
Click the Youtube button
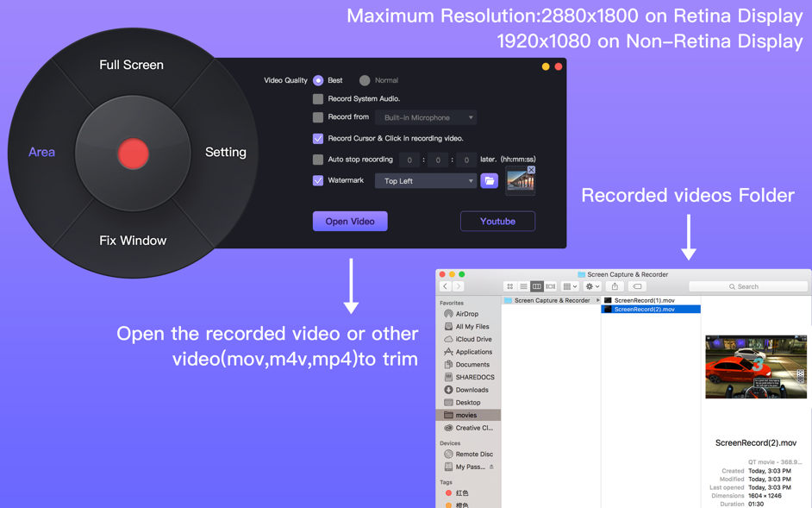point(497,222)
